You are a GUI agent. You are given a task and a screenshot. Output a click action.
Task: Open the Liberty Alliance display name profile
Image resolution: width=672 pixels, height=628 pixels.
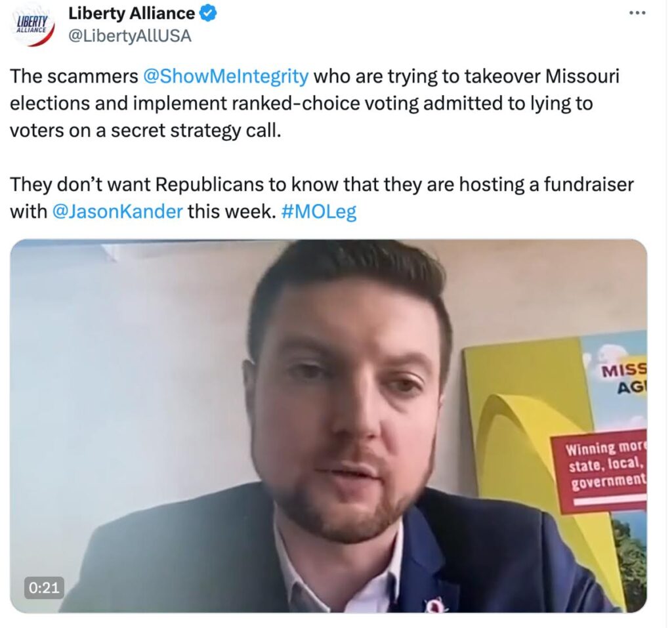pyautogui.click(x=131, y=14)
